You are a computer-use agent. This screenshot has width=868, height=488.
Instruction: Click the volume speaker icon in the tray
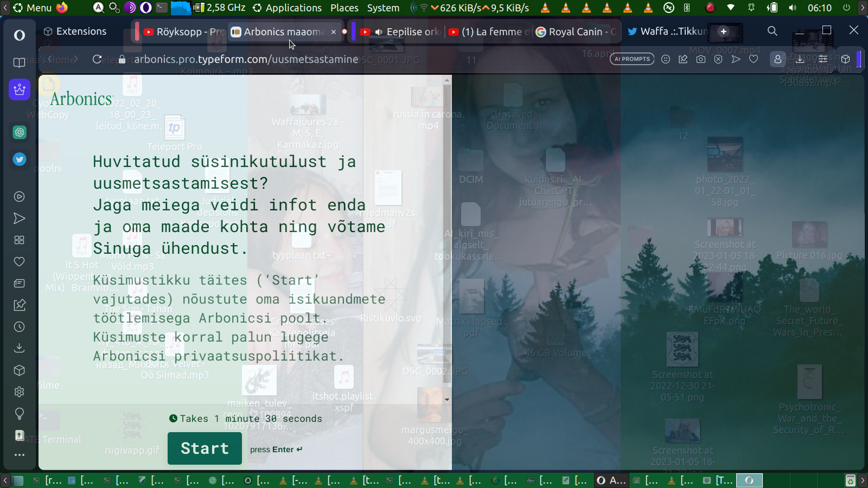tap(793, 8)
